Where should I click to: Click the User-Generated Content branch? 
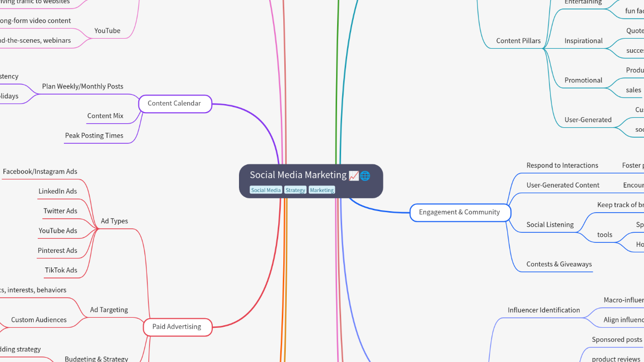click(x=563, y=185)
